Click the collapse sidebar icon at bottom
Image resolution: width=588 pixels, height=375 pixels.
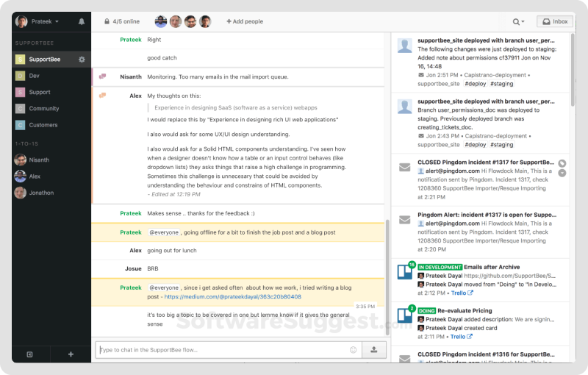point(30,354)
